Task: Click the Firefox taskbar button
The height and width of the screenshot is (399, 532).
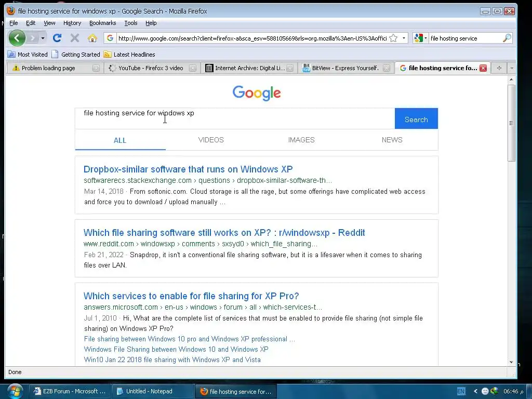Action: pos(236,391)
